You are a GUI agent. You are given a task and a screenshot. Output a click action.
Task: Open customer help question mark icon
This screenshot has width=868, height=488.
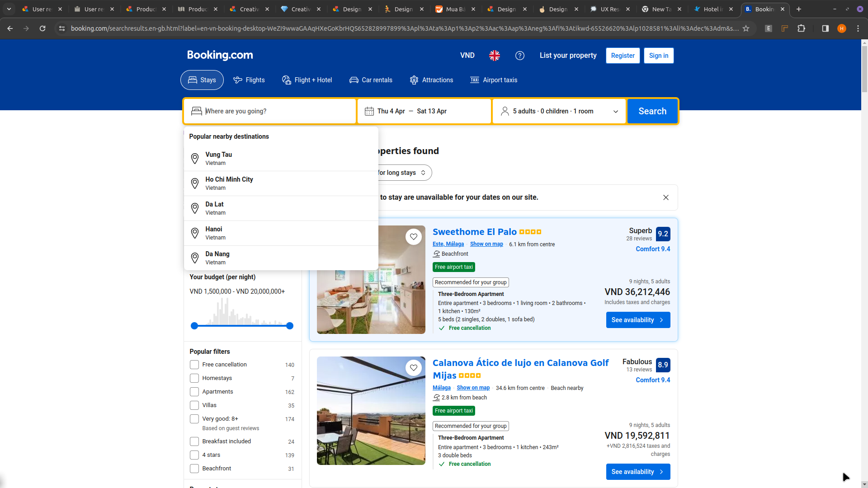pos(520,56)
